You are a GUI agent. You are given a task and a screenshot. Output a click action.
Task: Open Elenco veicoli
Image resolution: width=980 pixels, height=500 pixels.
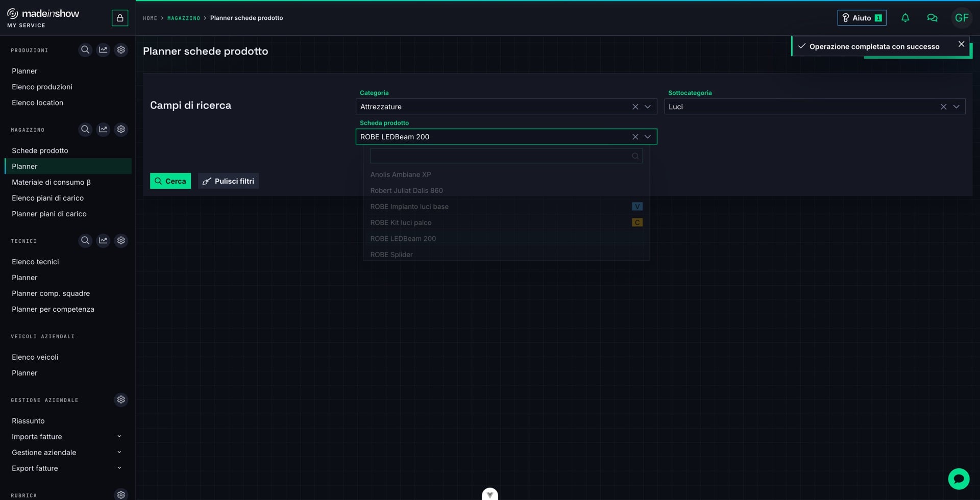[x=35, y=357]
